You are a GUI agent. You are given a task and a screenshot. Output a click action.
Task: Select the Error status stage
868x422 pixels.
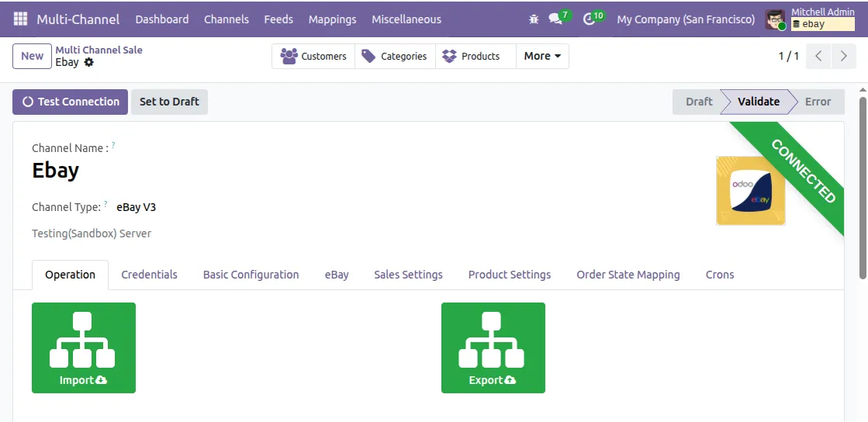[x=818, y=102]
